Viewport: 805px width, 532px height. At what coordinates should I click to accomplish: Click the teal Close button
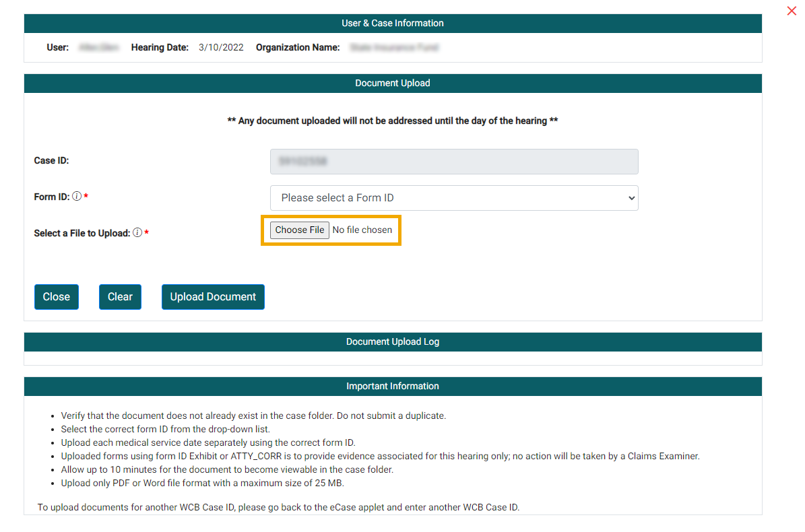coord(57,297)
